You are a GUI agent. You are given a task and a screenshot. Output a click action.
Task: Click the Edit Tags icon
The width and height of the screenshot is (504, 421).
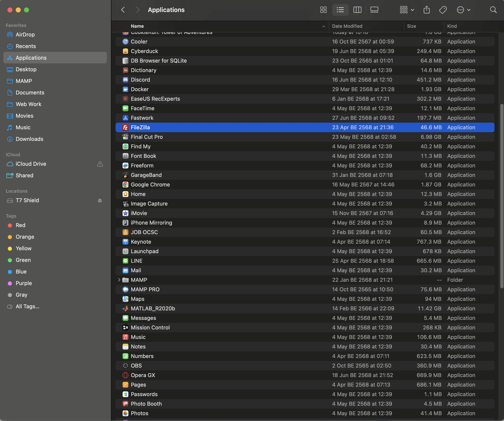tap(443, 10)
